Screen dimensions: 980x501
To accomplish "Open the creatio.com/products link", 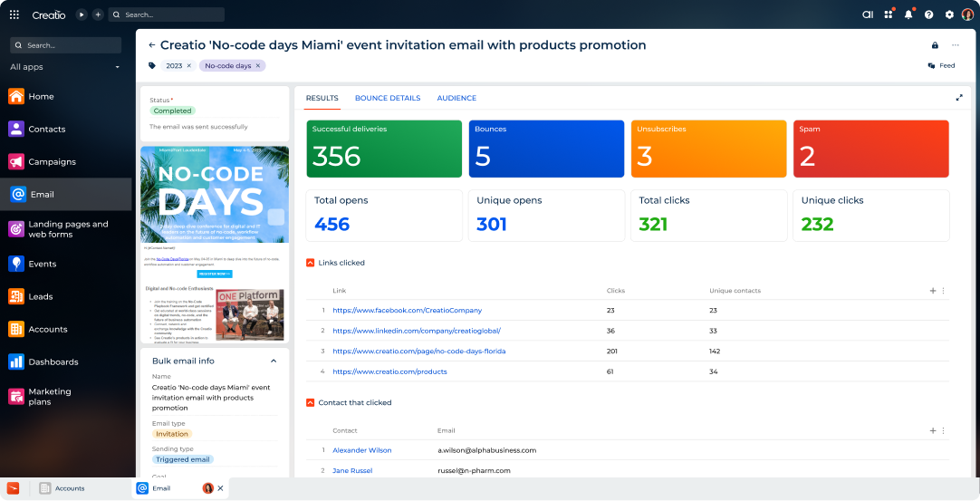I will 389,371.
